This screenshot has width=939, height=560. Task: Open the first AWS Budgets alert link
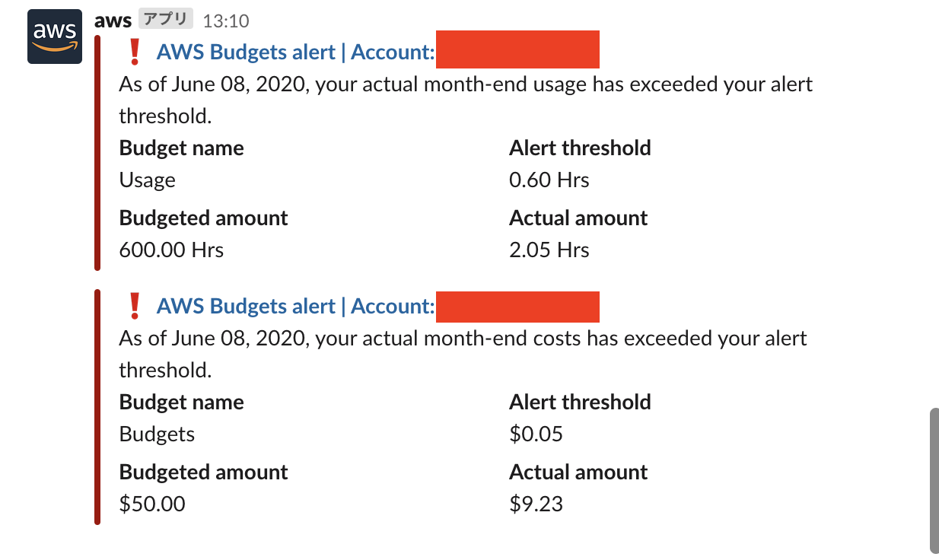click(x=293, y=52)
